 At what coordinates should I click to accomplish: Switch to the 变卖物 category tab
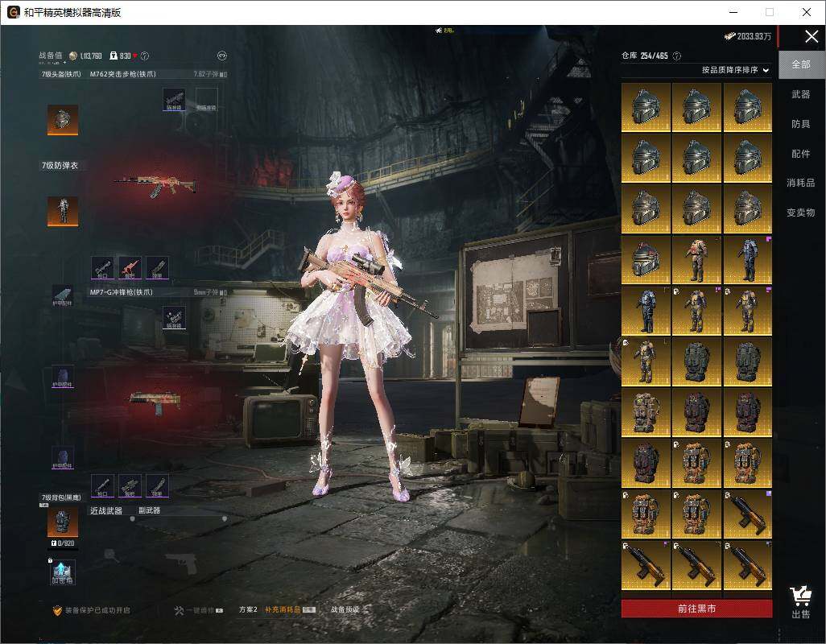point(801,213)
